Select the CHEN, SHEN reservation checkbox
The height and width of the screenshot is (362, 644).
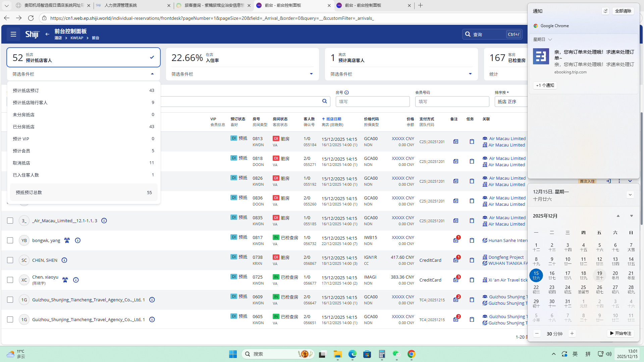[10, 260]
